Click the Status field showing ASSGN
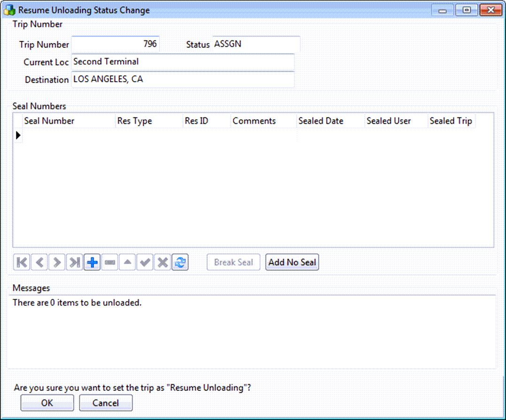 tap(256, 44)
